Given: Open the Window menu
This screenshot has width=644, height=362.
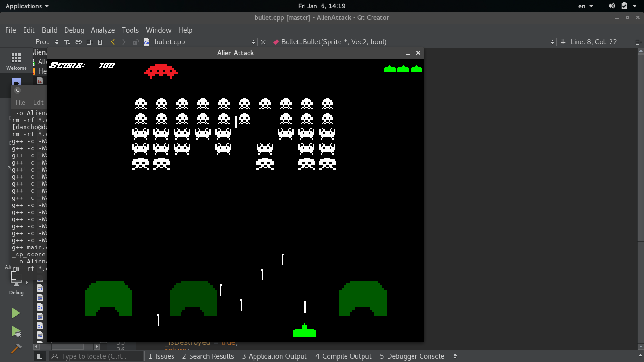Looking at the screenshot, I should point(158,30).
